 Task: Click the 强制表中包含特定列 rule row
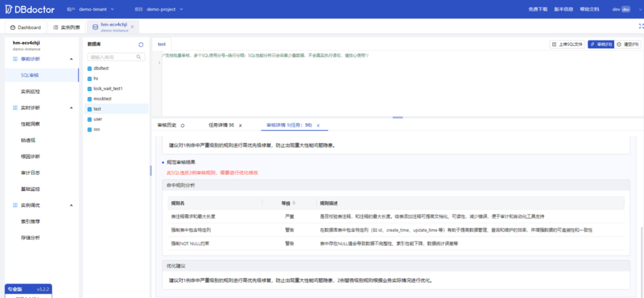coord(395,230)
